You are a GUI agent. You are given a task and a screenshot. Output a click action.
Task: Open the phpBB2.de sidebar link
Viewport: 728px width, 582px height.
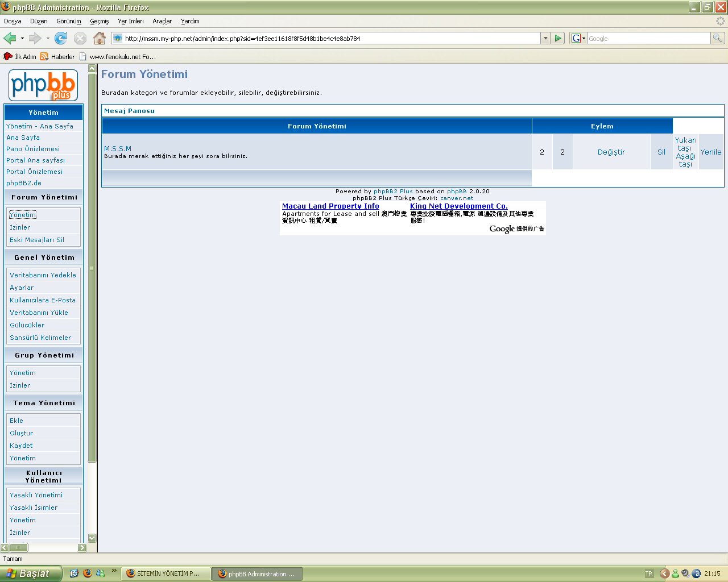pyautogui.click(x=24, y=183)
